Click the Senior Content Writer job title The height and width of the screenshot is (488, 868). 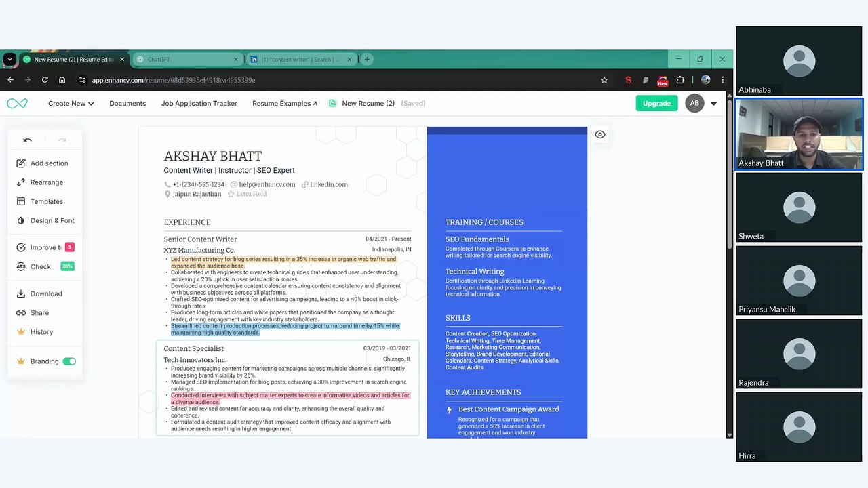click(x=200, y=239)
